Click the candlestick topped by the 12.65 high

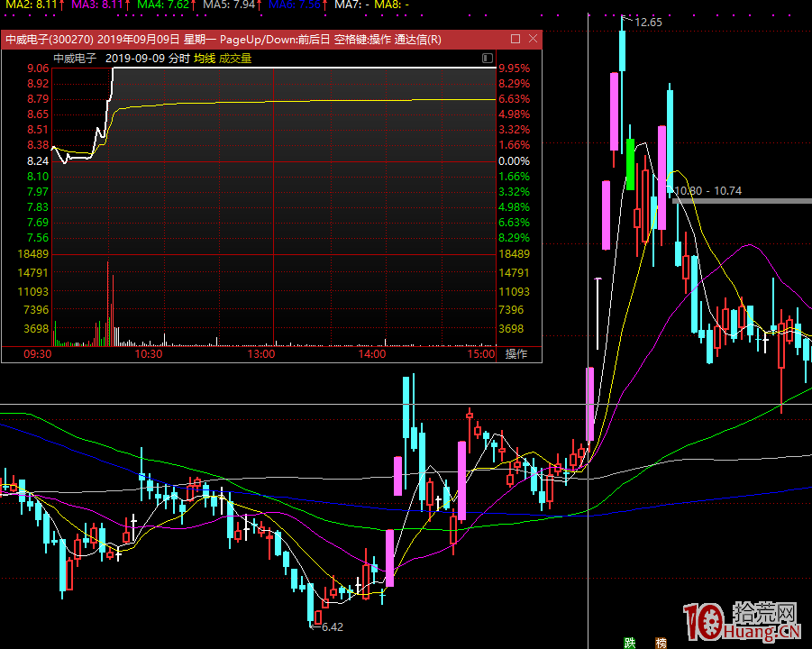pos(622,50)
